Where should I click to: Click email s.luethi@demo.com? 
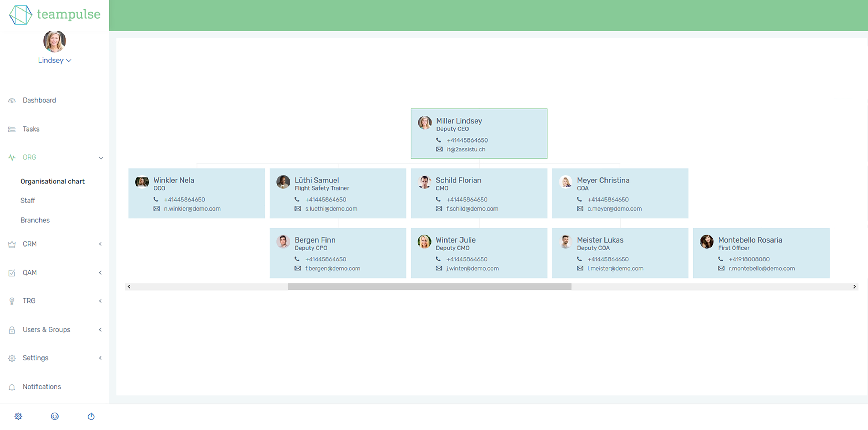tap(331, 209)
